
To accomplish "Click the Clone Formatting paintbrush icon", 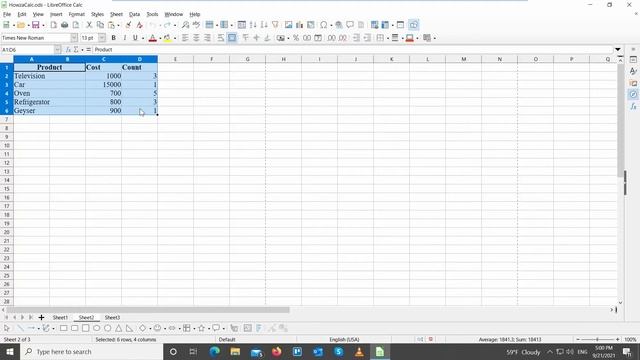I will pos(128,25).
